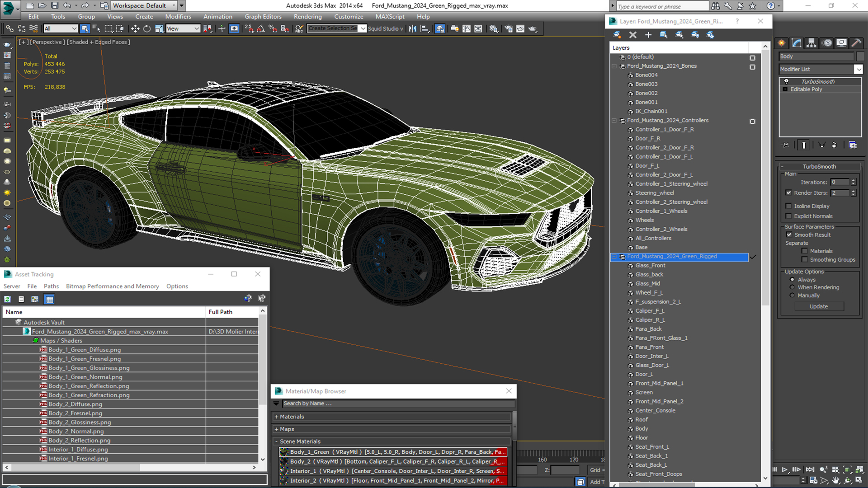Open the selection filter All dropdown

tap(61, 28)
